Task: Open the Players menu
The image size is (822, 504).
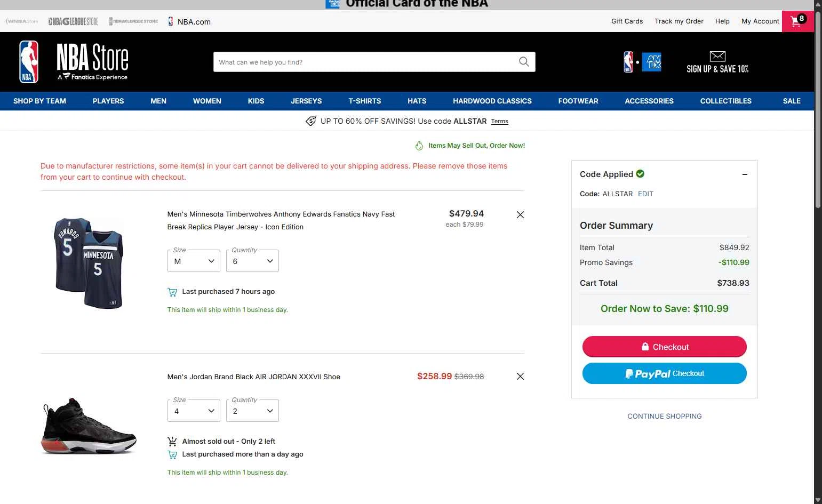Action: click(108, 101)
